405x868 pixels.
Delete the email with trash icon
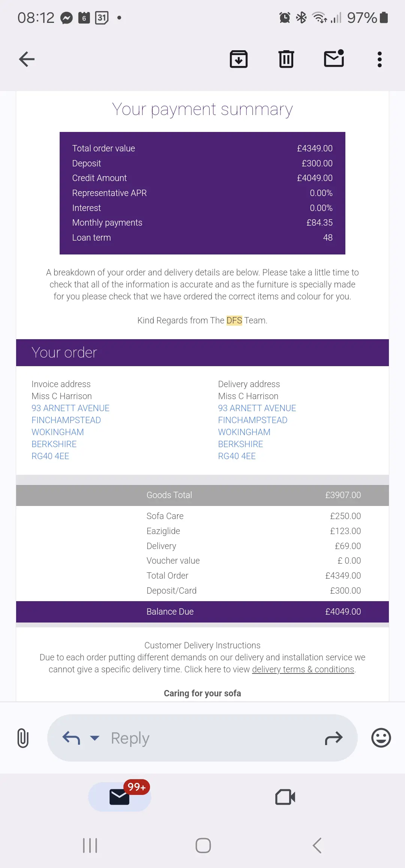pos(286,59)
